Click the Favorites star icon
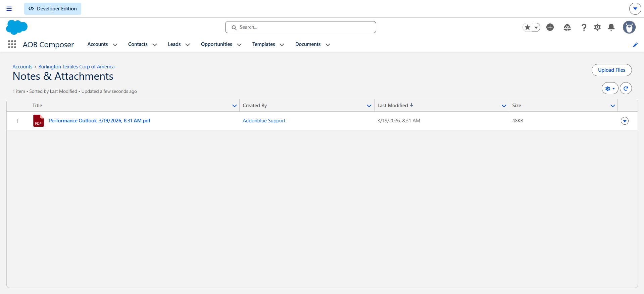The image size is (644, 294). 528,27
